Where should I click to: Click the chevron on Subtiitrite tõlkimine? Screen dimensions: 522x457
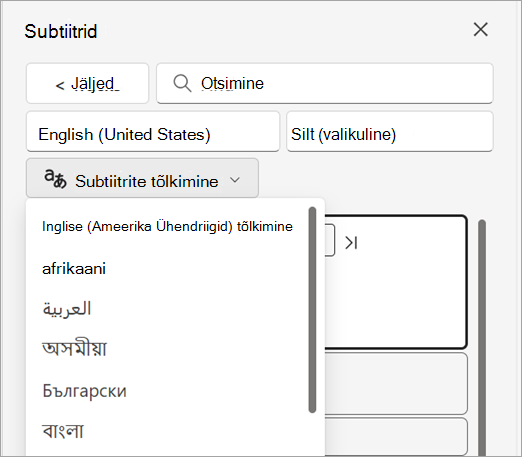[x=235, y=180]
